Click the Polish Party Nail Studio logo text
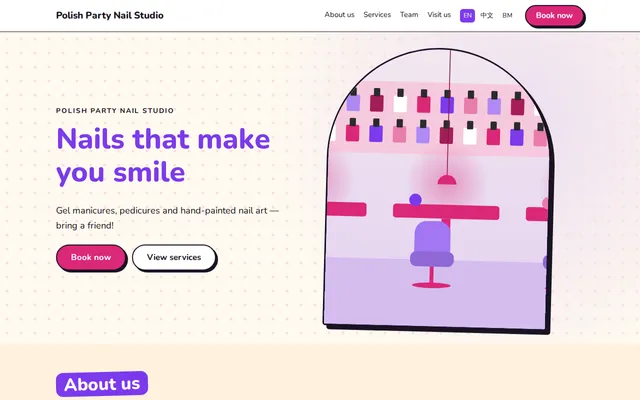 109,16
